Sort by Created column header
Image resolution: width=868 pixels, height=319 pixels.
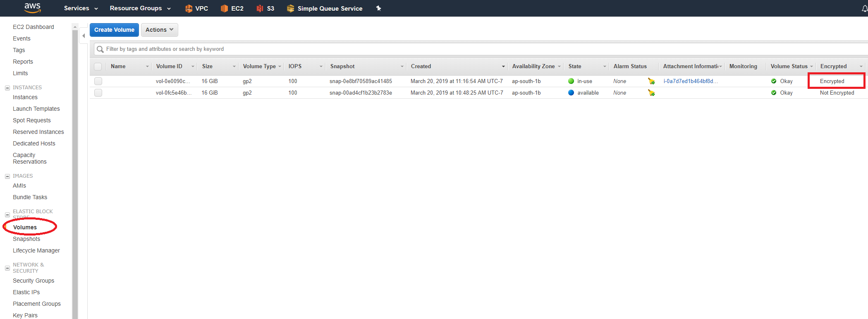[457, 67]
